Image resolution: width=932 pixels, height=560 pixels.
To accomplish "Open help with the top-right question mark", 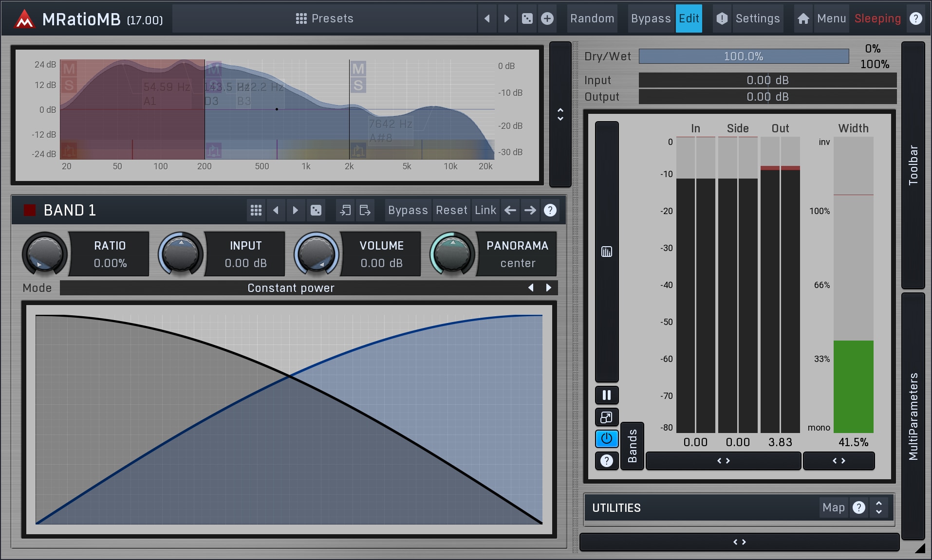I will click(x=915, y=18).
